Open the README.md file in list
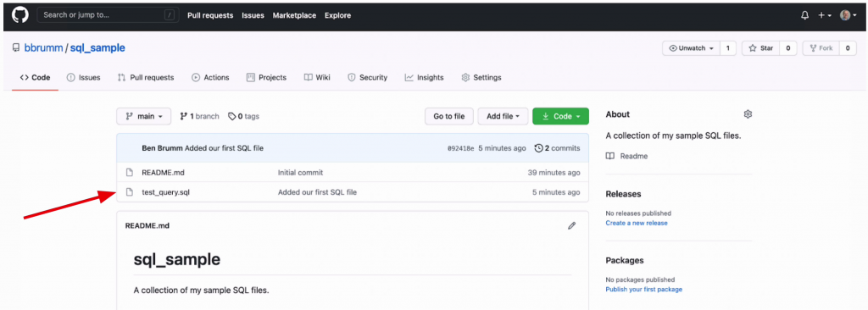The width and height of the screenshot is (868, 310). 163,172
